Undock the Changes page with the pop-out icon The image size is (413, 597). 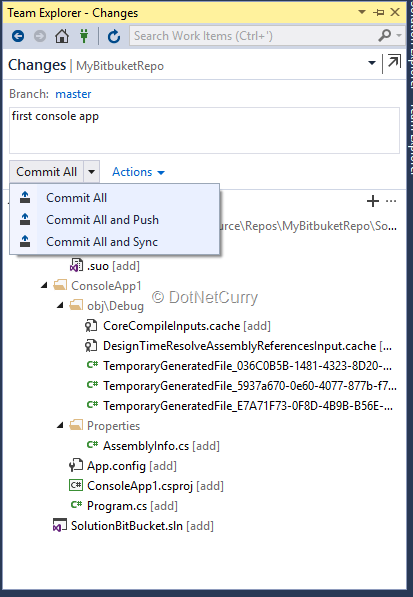click(x=394, y=61)
